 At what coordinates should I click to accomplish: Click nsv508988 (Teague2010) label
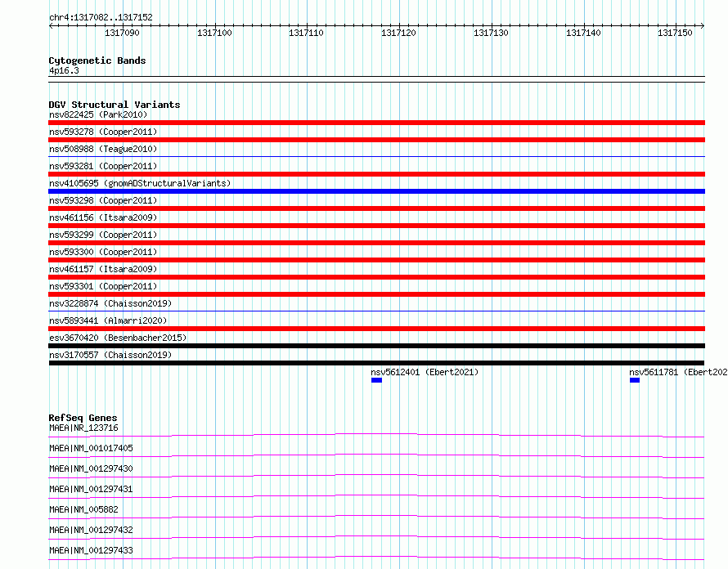pyautogui.click(x=103, y=149)
